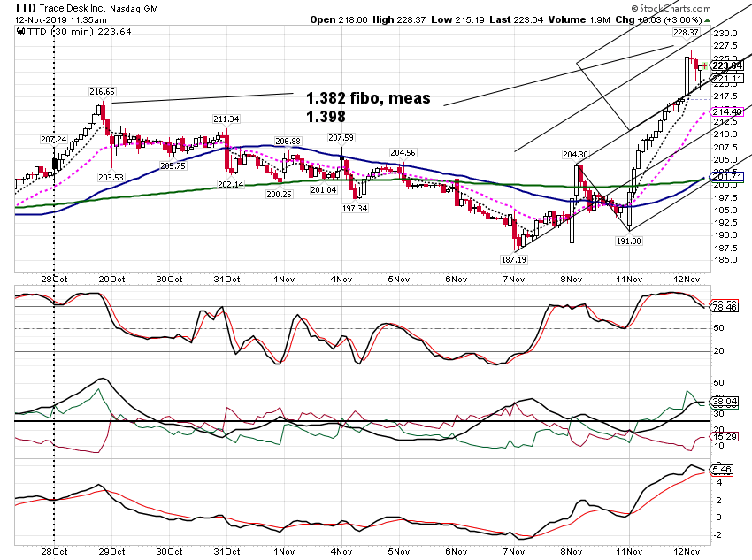Screen dimensions: 752x560
Task: Select the 204.56 price label
Action: coord(403,152)
